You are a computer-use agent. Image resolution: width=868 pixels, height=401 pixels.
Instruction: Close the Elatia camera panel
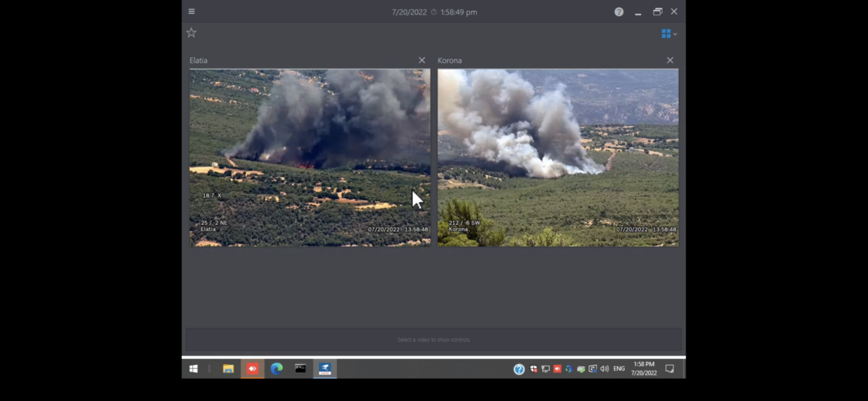click(x=422, y=61)
